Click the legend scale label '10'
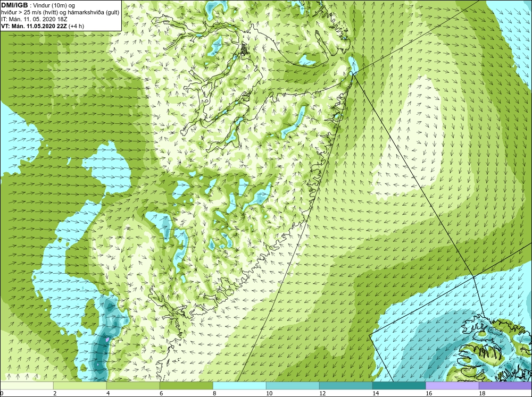532x397 pixels. pyautogui.click(x=269, y=393)
